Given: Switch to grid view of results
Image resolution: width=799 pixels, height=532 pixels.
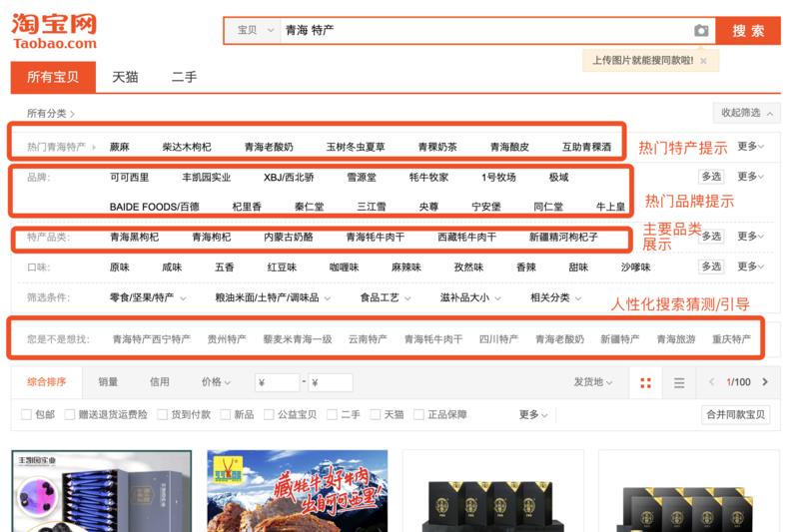Looking at the screenshot, I should point(645,383).
